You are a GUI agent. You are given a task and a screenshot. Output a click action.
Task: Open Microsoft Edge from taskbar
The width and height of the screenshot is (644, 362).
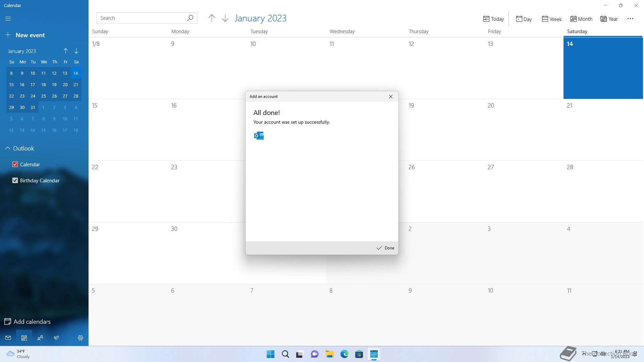(344, 354)
